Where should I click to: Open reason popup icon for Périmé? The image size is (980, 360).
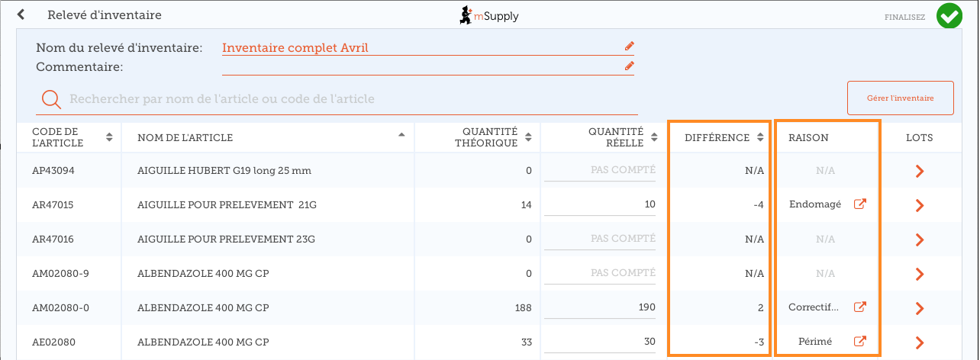click(859, 342)
